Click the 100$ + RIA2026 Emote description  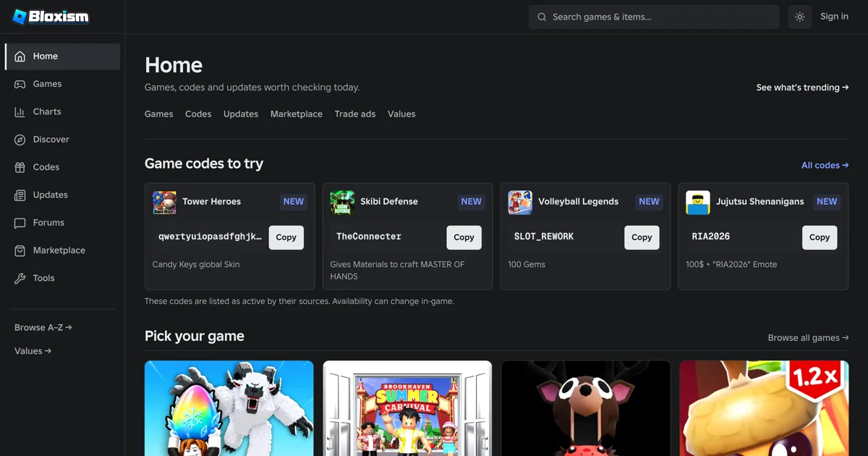[x=731, y=265]
